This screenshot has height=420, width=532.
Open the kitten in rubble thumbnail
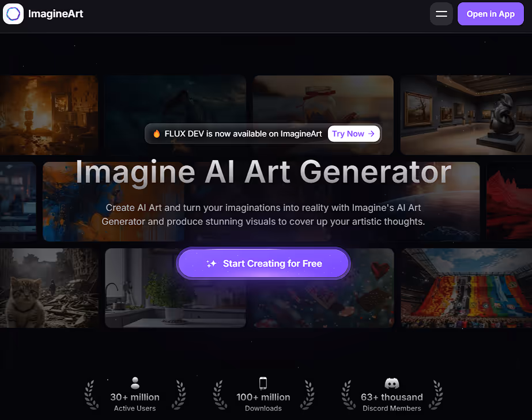click(x=49, y=288)
